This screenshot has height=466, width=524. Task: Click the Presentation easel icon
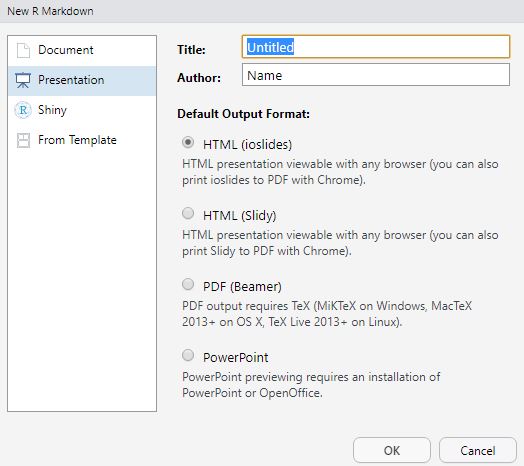pyautogui.click(x=23, y=80)
